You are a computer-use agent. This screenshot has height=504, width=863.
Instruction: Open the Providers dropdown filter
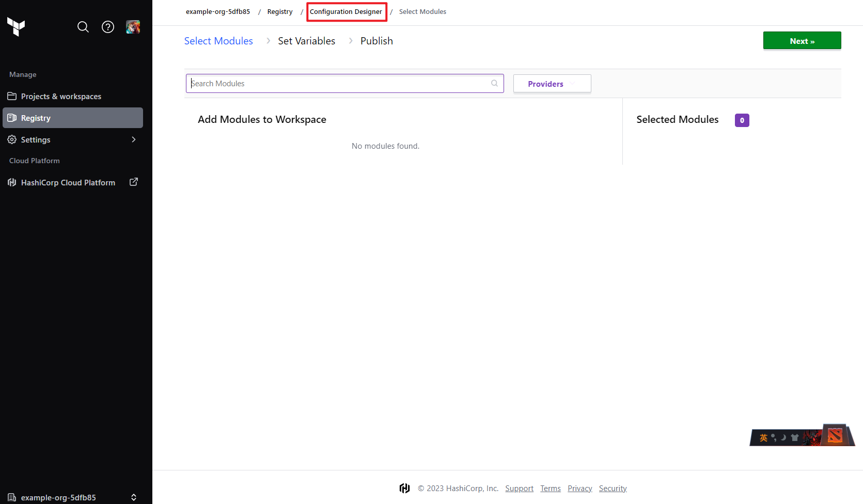tap(552, 84)
